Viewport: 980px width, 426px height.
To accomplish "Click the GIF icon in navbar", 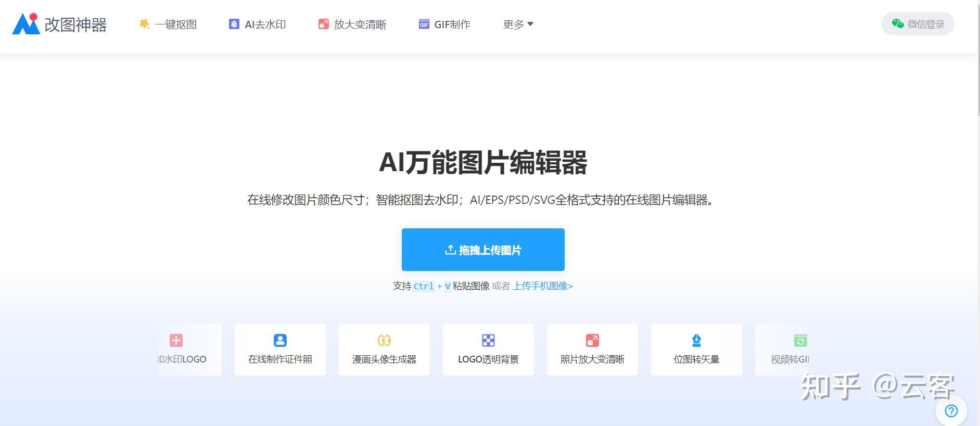I will tap(424, 24).
